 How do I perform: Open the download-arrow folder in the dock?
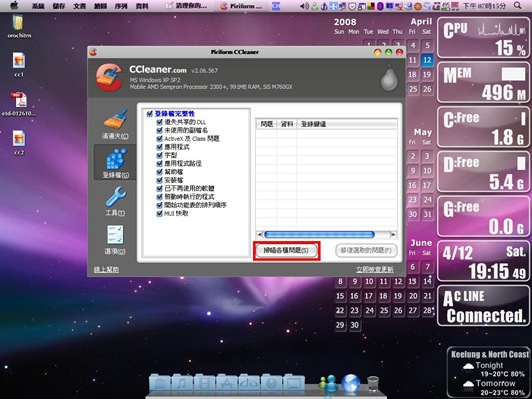pyautogui.click(x=271, y=384)
